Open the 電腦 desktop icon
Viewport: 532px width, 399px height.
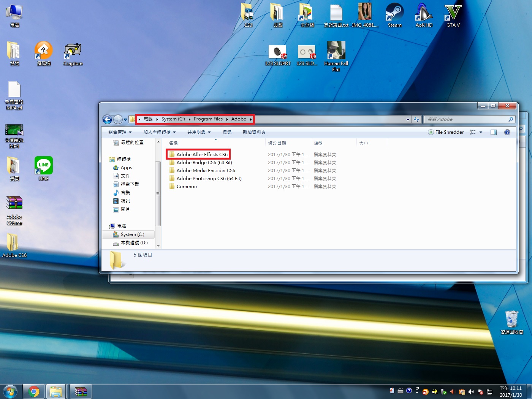coord(14,15)
